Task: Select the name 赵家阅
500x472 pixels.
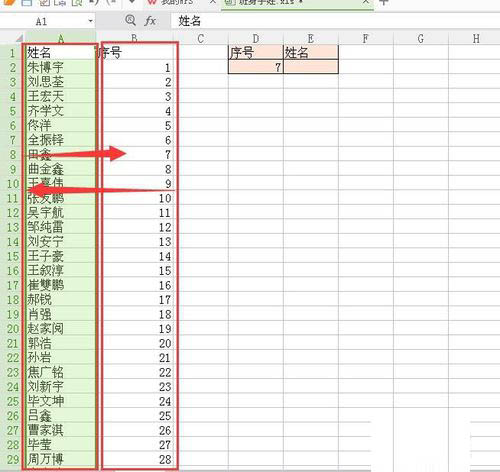Action: point(45,329)
